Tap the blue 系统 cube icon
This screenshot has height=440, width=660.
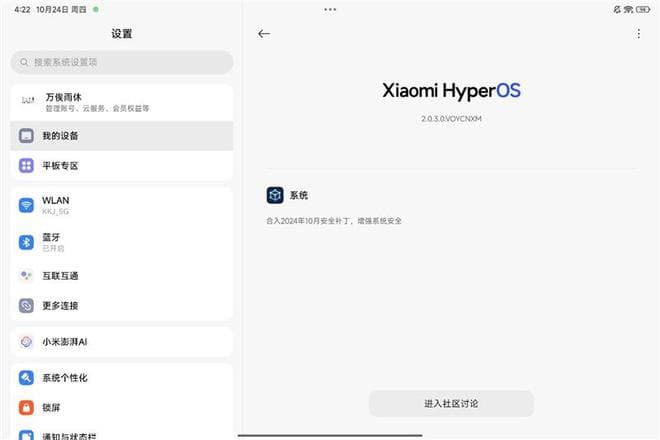275,195
